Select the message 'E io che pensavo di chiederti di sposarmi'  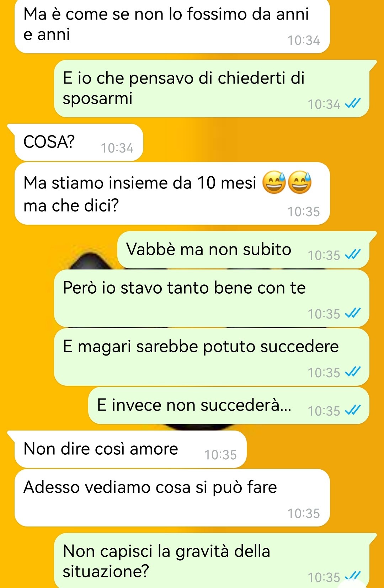point(212,89)
